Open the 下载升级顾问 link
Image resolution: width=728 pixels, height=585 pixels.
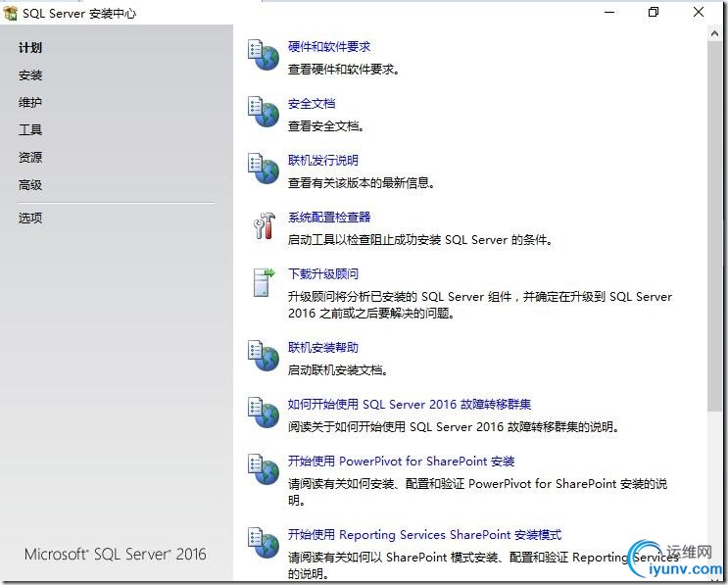[x=322, y=274]
